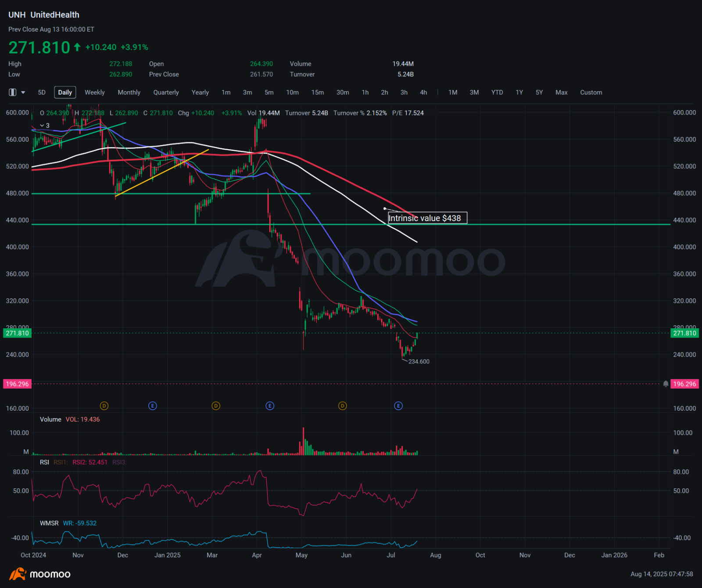The width and height of the screenshot is (702, 588).
Task: Click the Volume indicator label
Action: point(50,419)
